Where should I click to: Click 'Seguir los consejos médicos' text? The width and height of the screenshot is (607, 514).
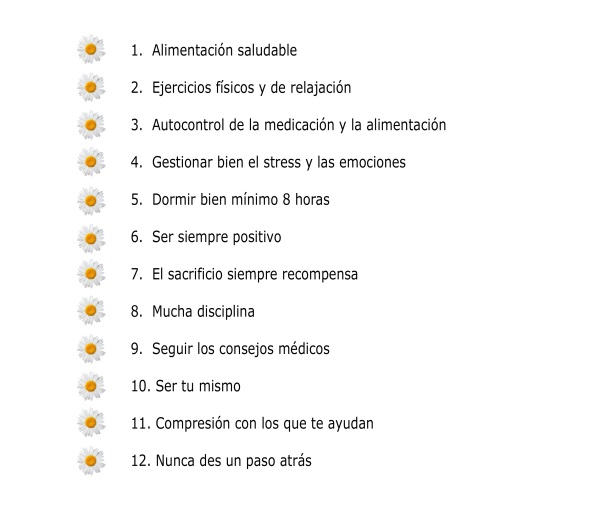point(240,349)
